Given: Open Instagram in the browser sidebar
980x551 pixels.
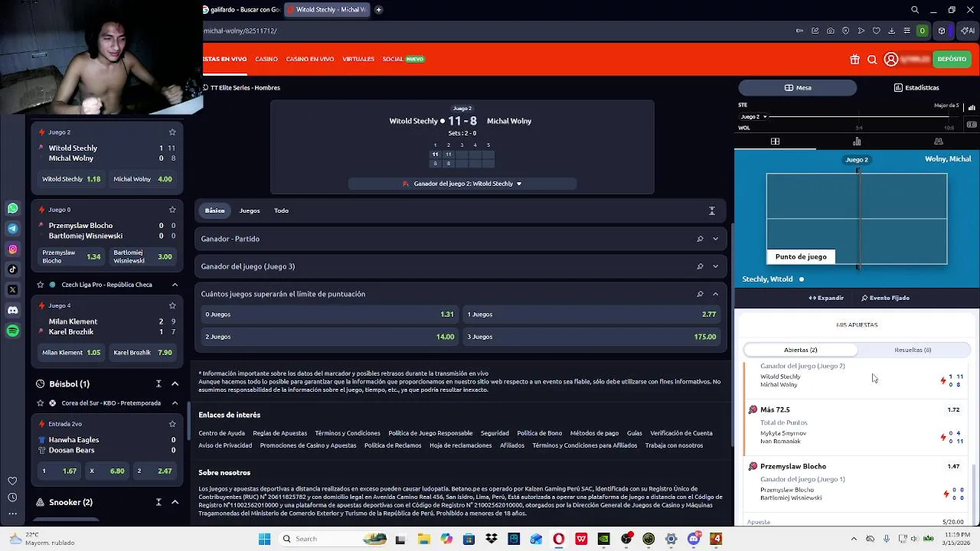Looking at the screenshot, I should click(12, 249).
